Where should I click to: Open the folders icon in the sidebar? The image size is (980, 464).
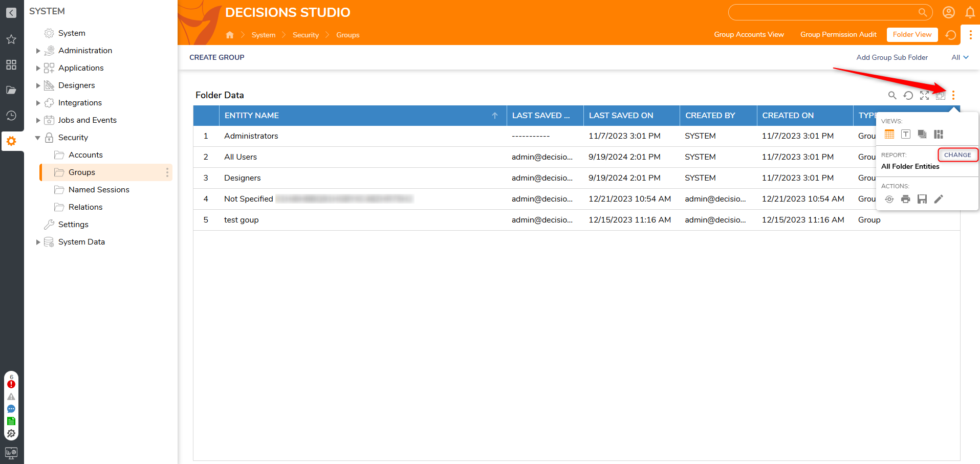click(11, 90)
